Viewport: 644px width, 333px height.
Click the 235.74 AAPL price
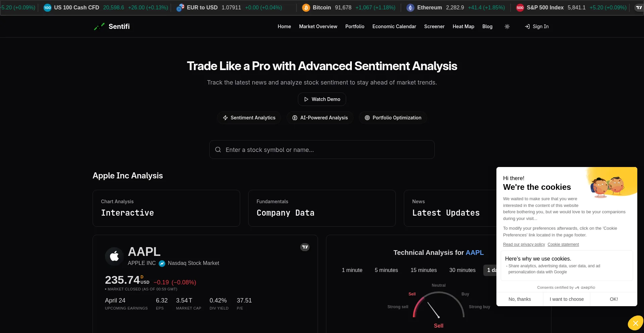(122, 280)
